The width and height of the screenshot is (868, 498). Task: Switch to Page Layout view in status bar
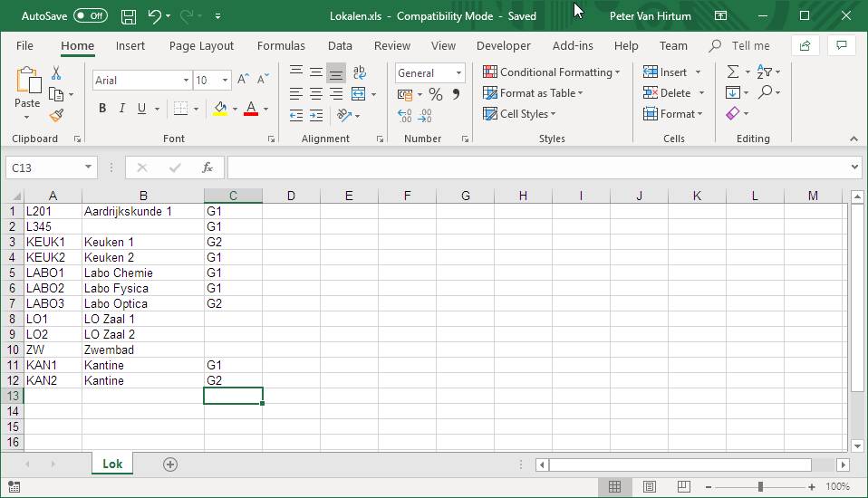pyautogui.click(x=650, y=487)
